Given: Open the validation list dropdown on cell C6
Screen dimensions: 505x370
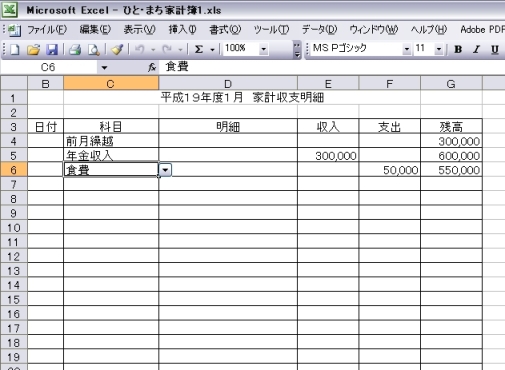Looking at the screenshot, I should pos(165,170).
